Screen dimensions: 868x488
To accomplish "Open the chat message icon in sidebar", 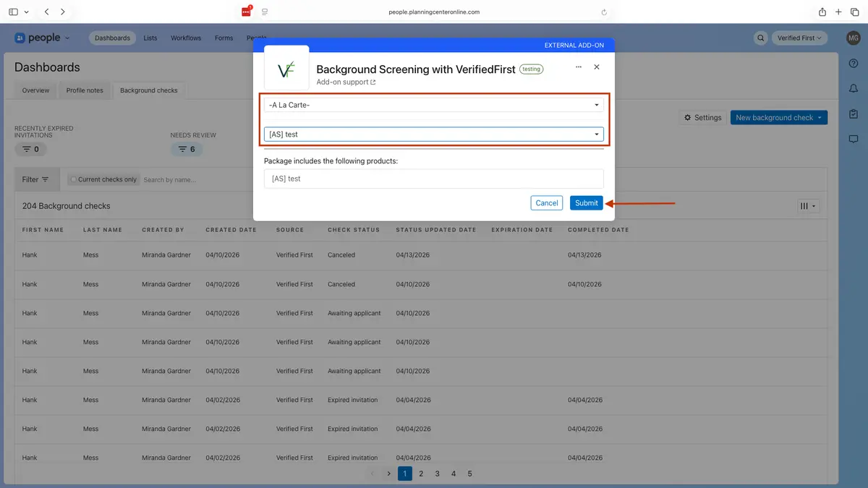I will tap(854, 140).
